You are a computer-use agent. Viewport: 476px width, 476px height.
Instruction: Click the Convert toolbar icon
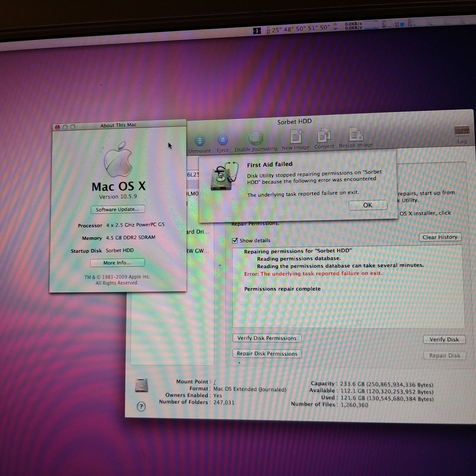click(324, 135)
